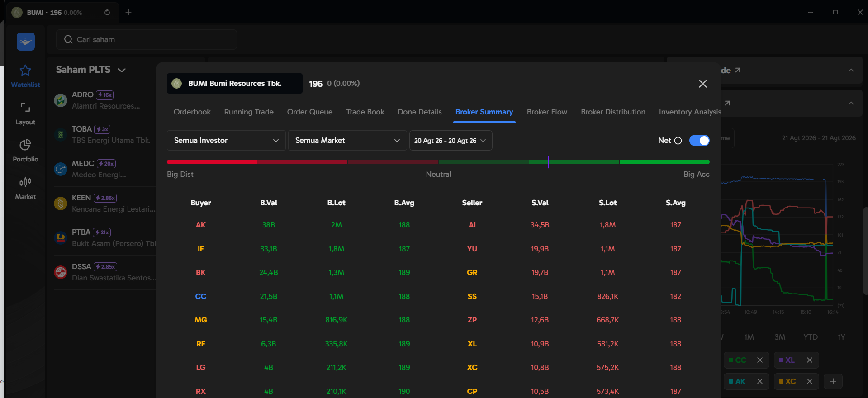This screenshot has width=868, height=398.
Task: Switch to the Running Trade tab
Action: pyautogui.click(x=249, y=112)
